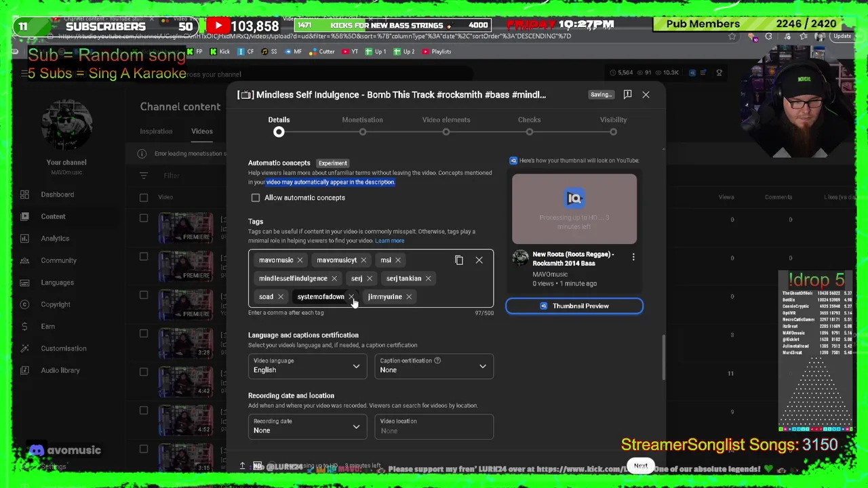Click the feedback flag icon in dialog header

coord(627,94)
